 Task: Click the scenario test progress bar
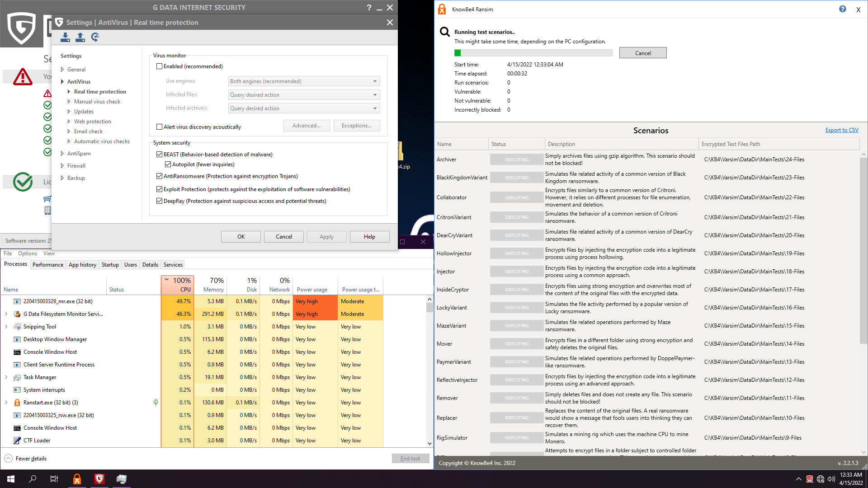click(533, 53)
